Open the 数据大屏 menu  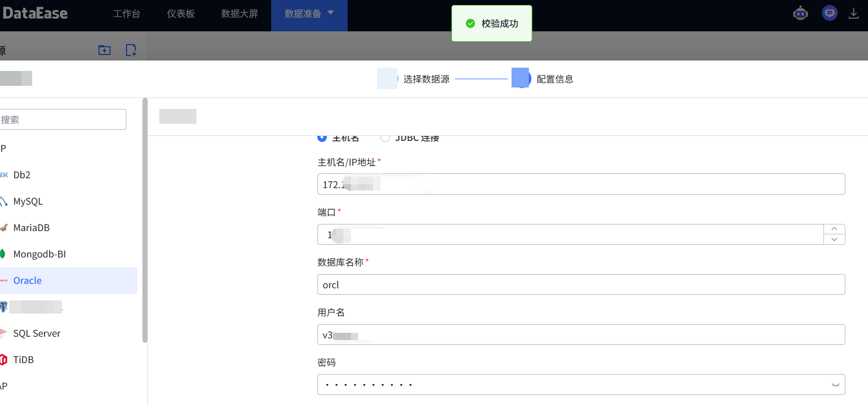(239, 14)
